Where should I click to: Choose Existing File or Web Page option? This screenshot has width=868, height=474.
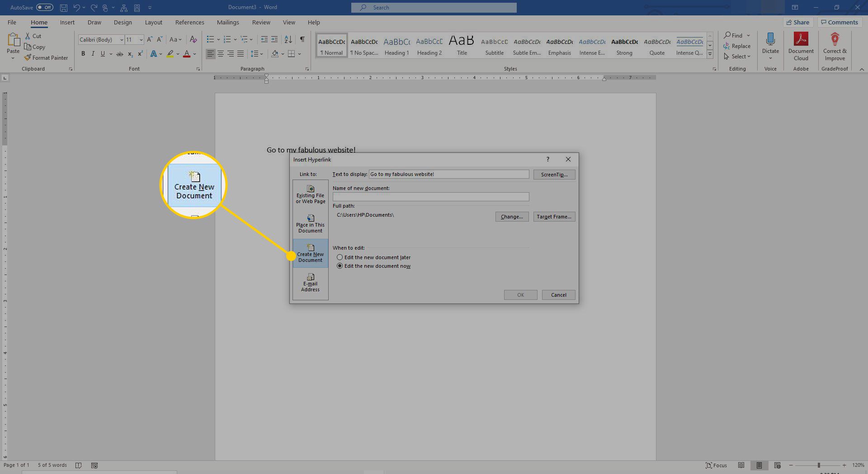(311, 194)
